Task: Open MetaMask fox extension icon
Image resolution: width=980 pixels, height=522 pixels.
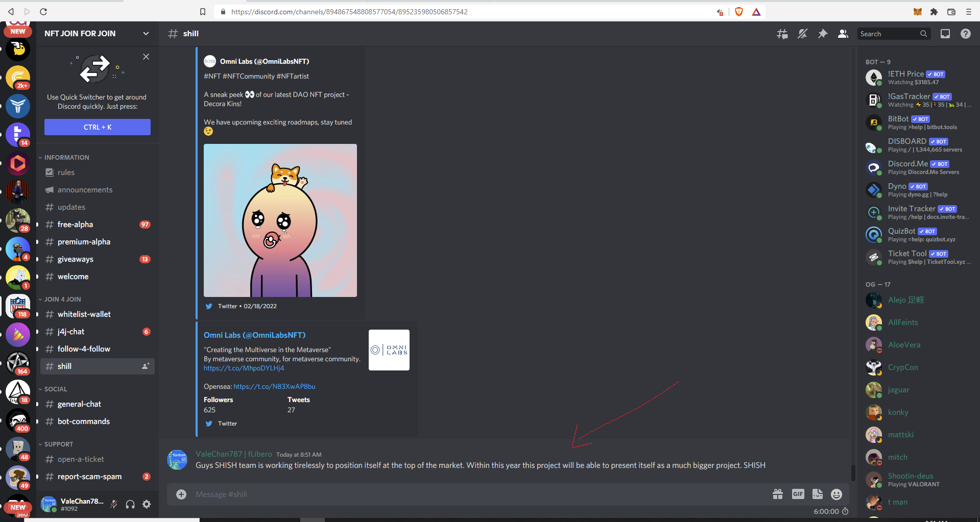Action: point(918,12)
